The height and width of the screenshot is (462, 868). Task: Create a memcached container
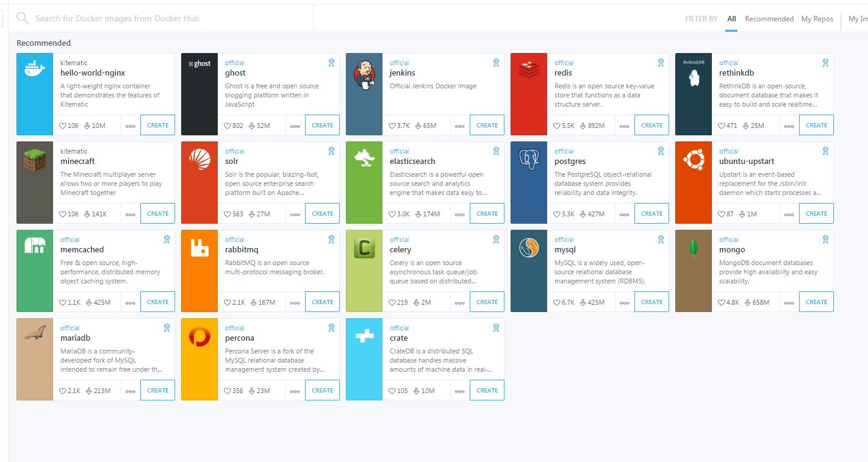[157, 302]
